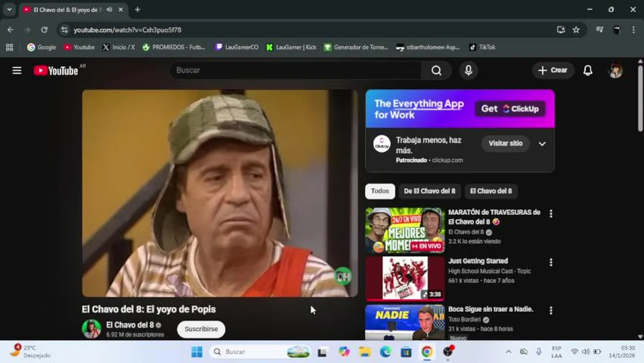Open the El Chavo del 8 channel name link

130,325
